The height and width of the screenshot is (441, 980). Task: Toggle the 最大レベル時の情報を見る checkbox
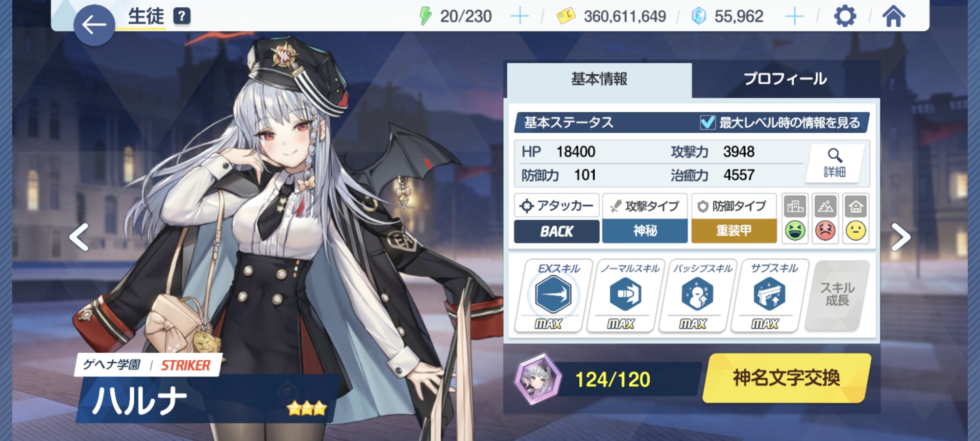coord(708,122)
